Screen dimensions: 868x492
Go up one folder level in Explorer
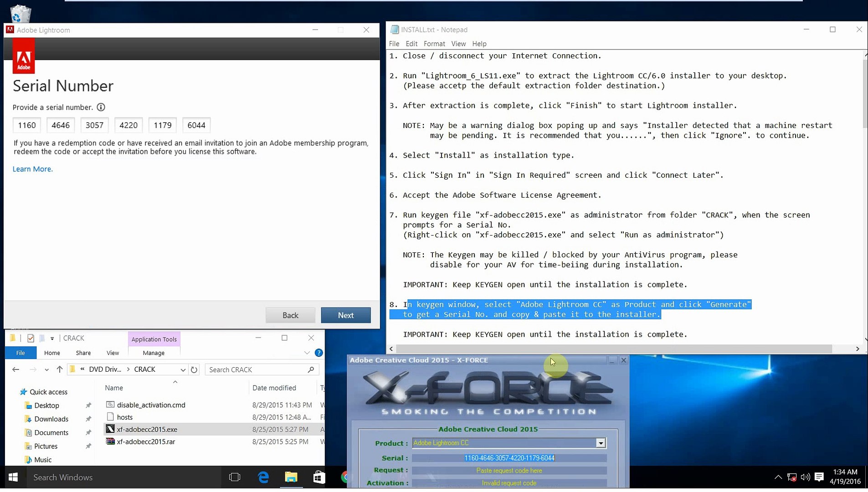tap(59, 369)
